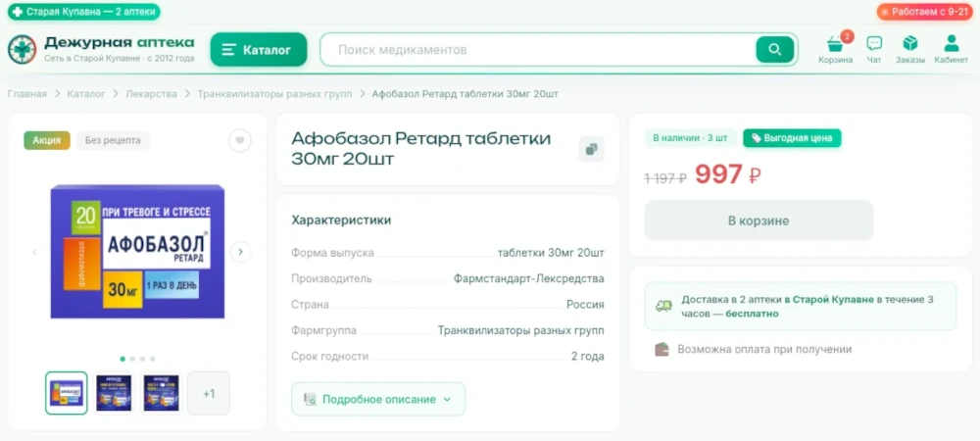Screen dimensions: 980x441
Task: Click the free delivery info text
Action: (x=808, y=306)
